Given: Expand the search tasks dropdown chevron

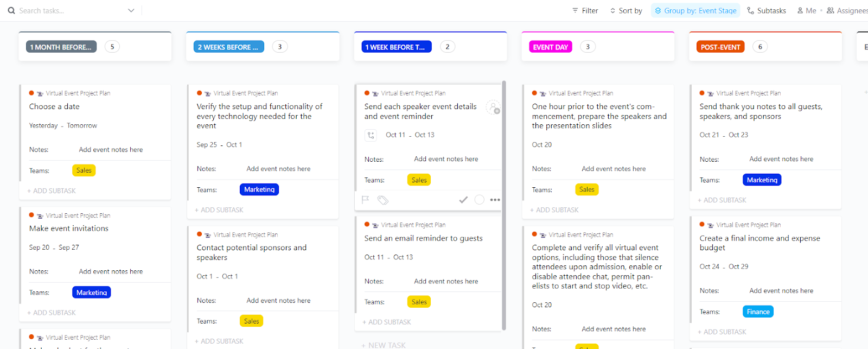Looking at the screenshot, I should point(131,10).
